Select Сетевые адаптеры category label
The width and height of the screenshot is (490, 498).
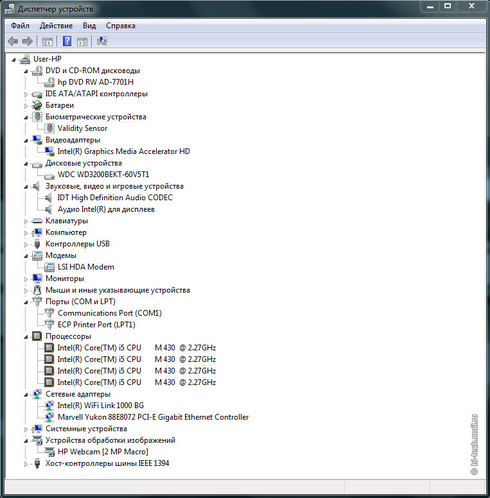pyautogui.click(x=78, y=394)
